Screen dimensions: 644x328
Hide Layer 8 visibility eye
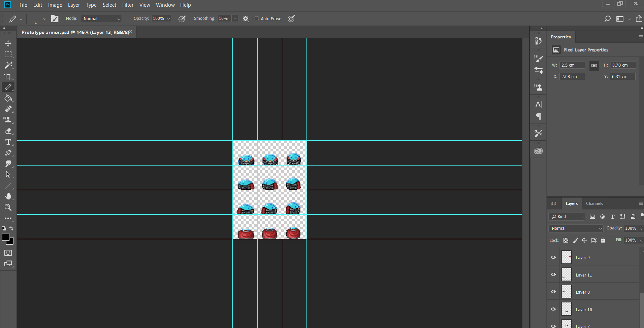(x=553, y=292)
